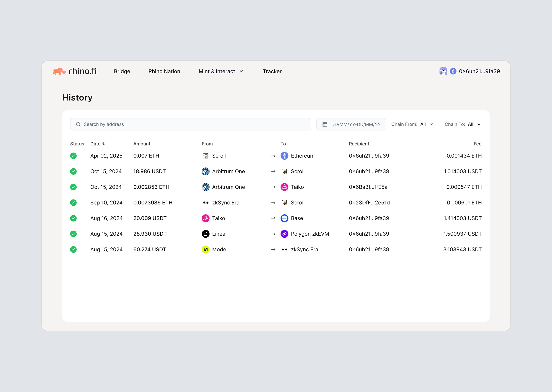
Task: Open the Tracker nav item
Action: (272, 71)
